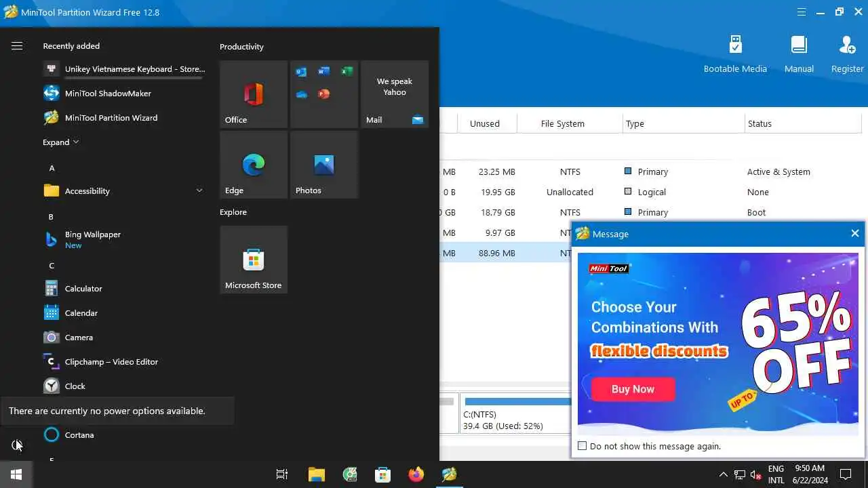Select the Unallocated partition row
The image size is (868, 488).
tap(651, 192)
